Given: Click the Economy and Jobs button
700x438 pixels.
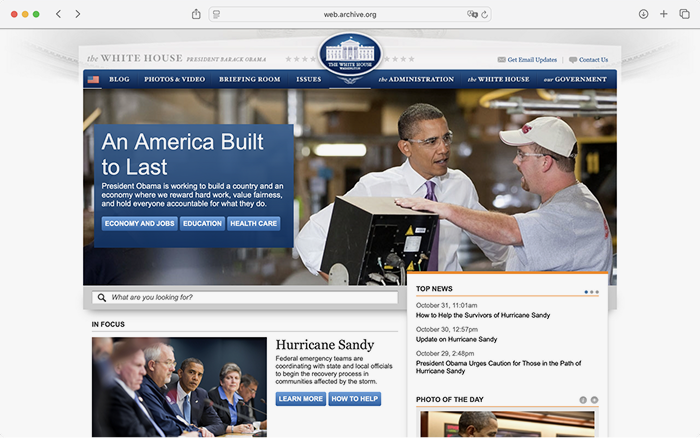Looking at the screenshot, I should pos(140,224).
